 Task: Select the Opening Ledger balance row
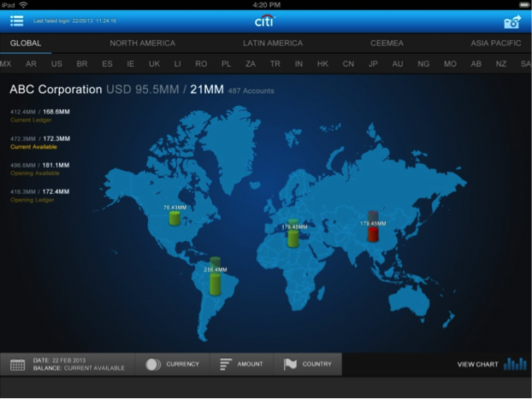click(x=41, y=194)
